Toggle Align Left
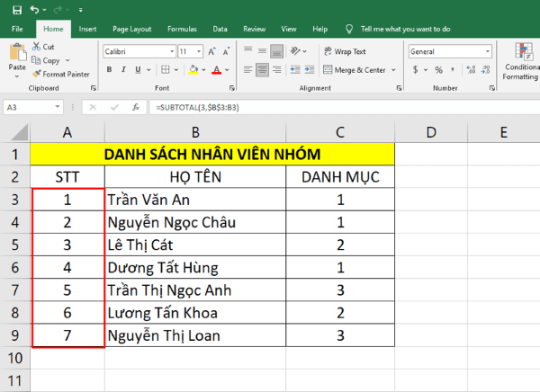540x392 pixels. coord(248,70)
